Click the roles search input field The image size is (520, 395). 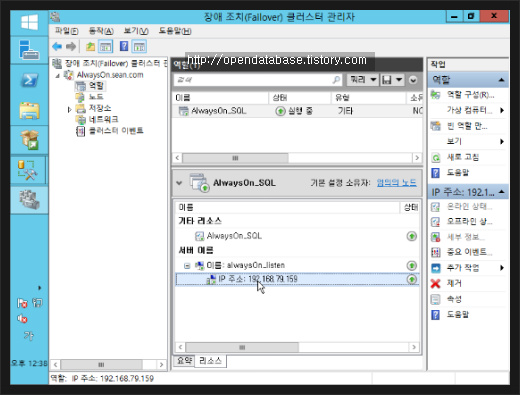258,80
